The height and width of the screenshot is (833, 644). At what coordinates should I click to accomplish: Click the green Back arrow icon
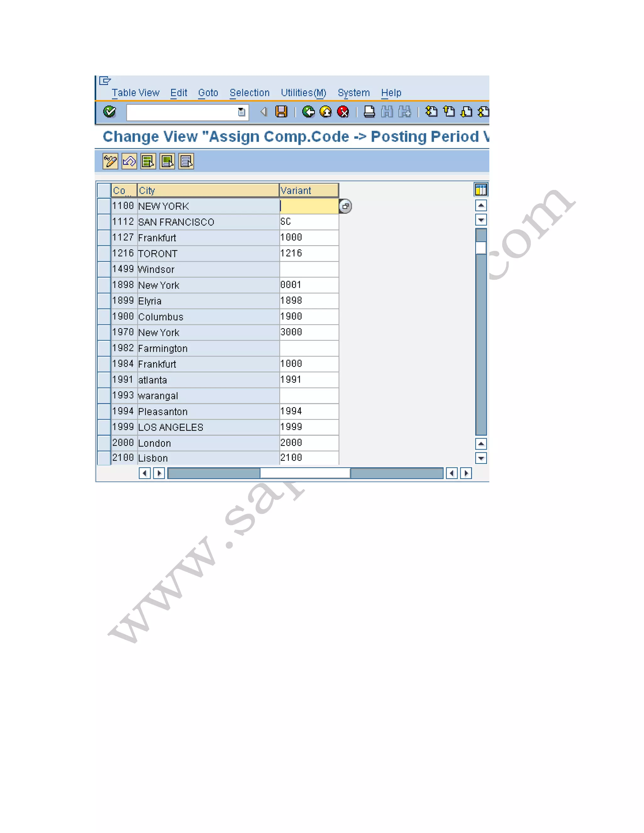(x=308, y=112)
